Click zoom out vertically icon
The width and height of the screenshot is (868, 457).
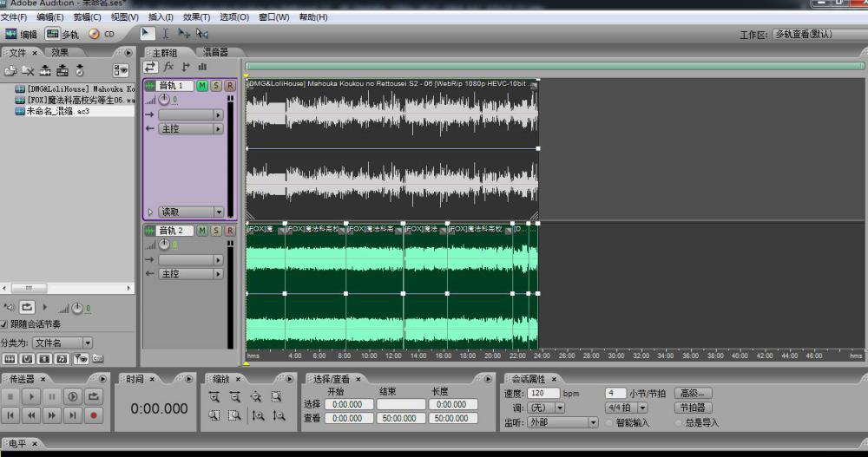point(279,415)
